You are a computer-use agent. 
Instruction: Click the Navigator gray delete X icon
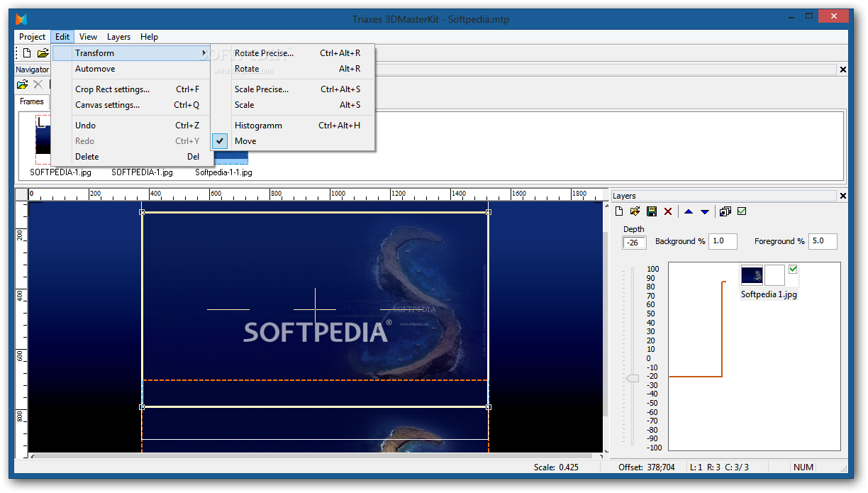point(38,84)
